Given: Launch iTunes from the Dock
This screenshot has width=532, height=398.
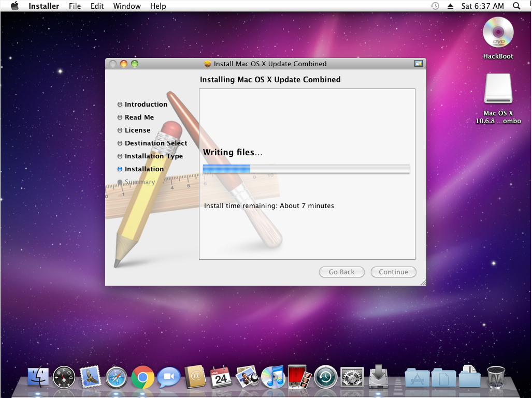Looking at the screenshot, I should click(273, 377).
